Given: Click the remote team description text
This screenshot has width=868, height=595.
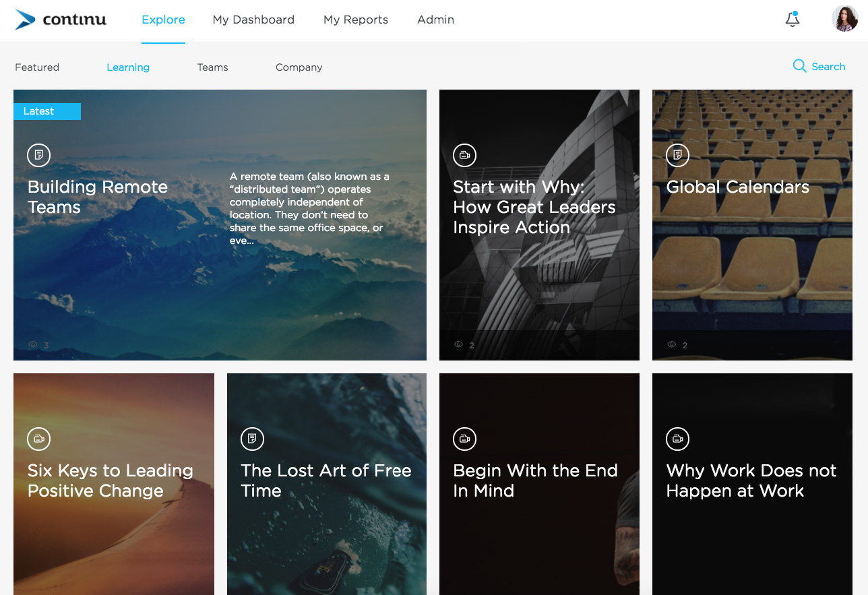Looking at the screenshot, I should pos(310,208).
